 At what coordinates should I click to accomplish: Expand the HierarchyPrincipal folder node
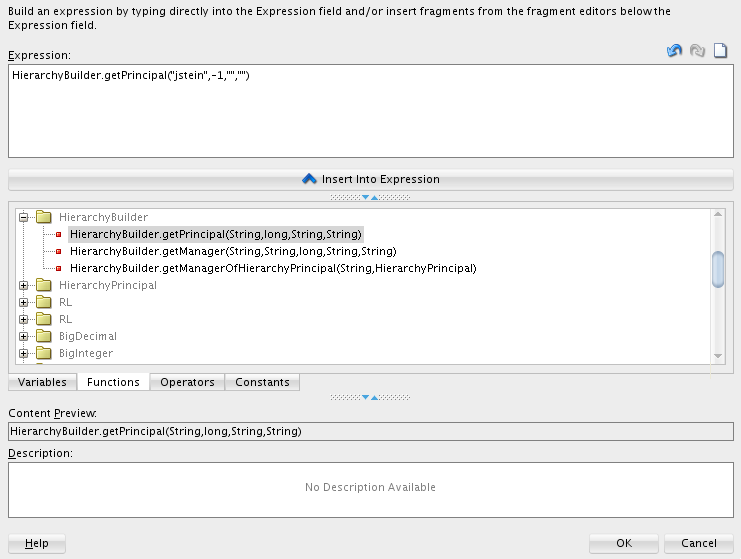pos(24,285)
